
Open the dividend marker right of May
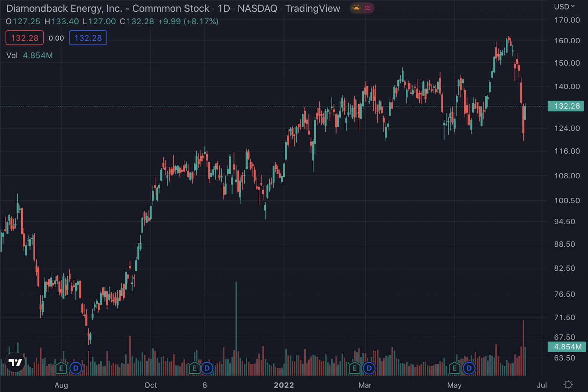point(469,368)
